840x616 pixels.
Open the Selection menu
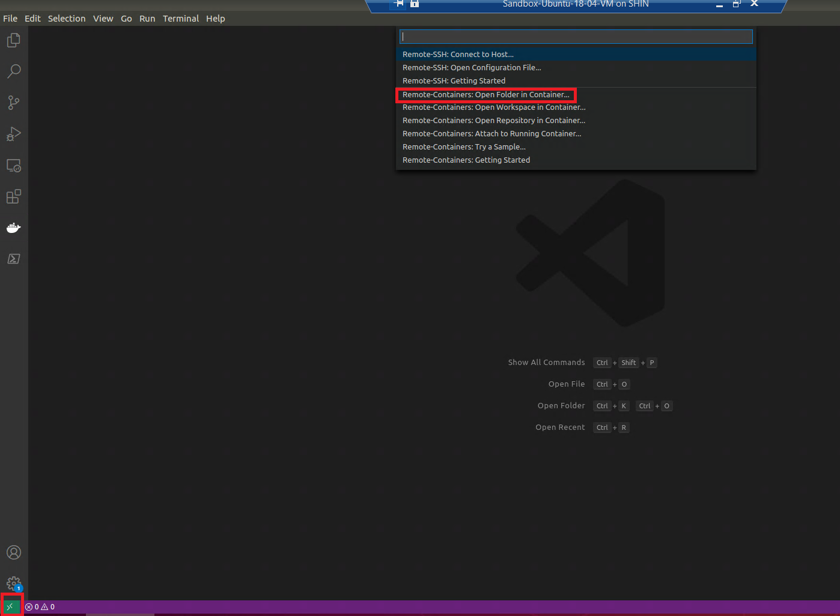coord(67,19)
